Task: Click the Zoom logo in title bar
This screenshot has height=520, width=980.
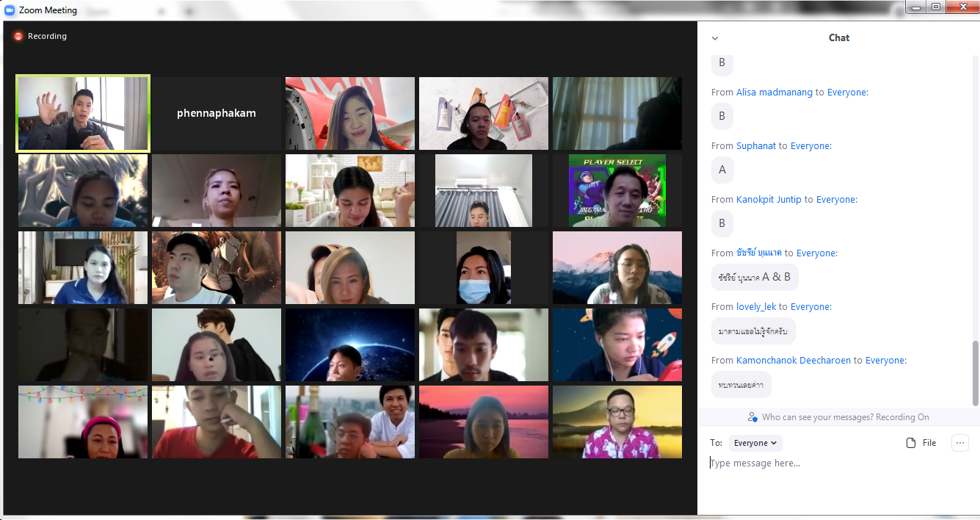Action: click(10, 10)
